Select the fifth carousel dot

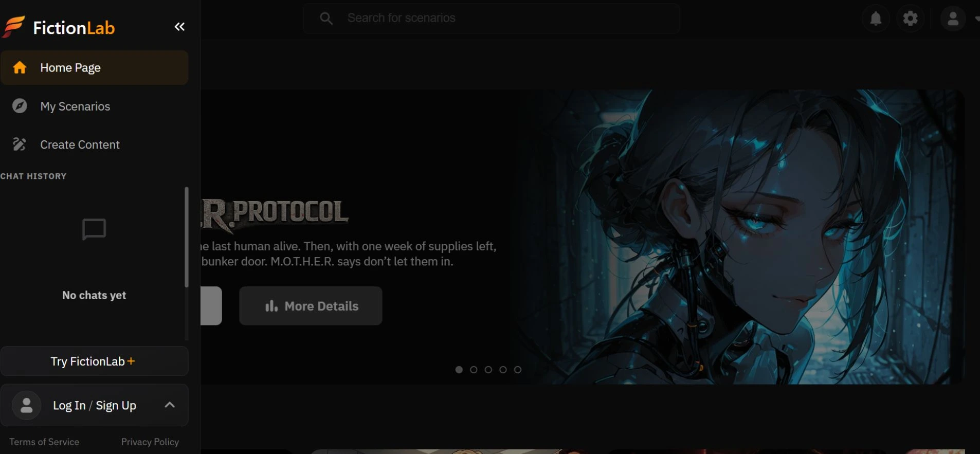pyautogui.click(x=518, y=370)
